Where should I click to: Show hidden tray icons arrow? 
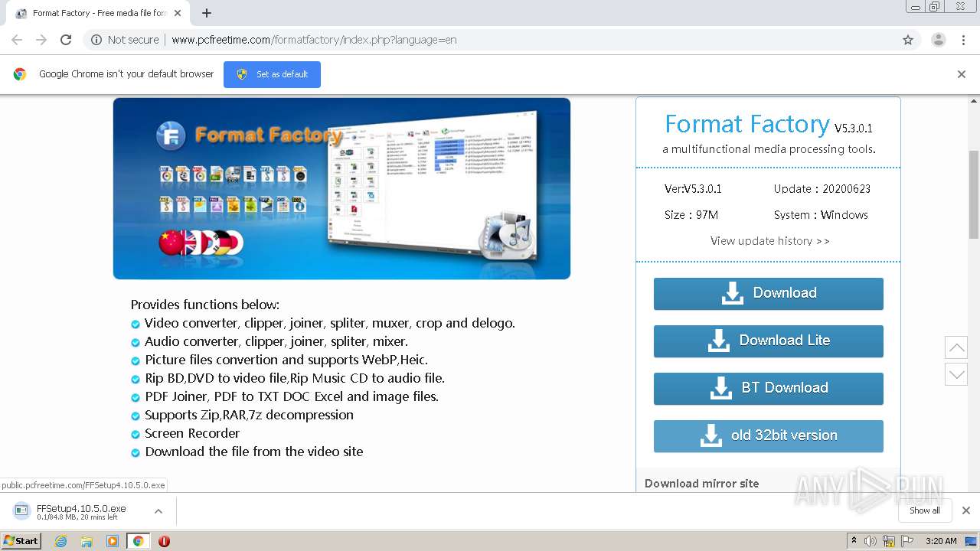pos(854,541)
